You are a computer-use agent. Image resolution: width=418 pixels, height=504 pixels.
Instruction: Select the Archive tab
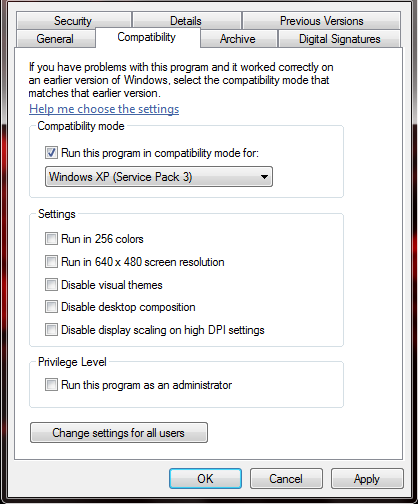[238, 39]
